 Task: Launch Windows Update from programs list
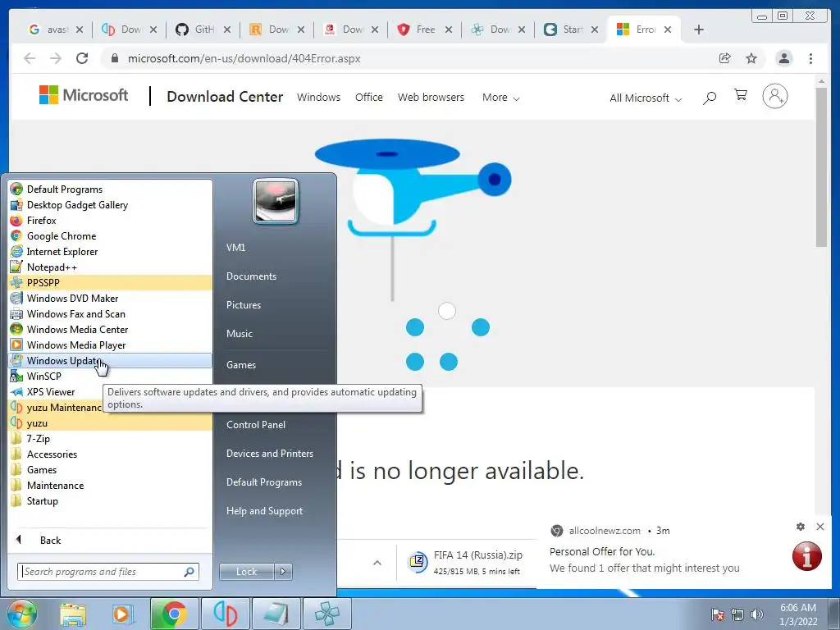[110, 361]
